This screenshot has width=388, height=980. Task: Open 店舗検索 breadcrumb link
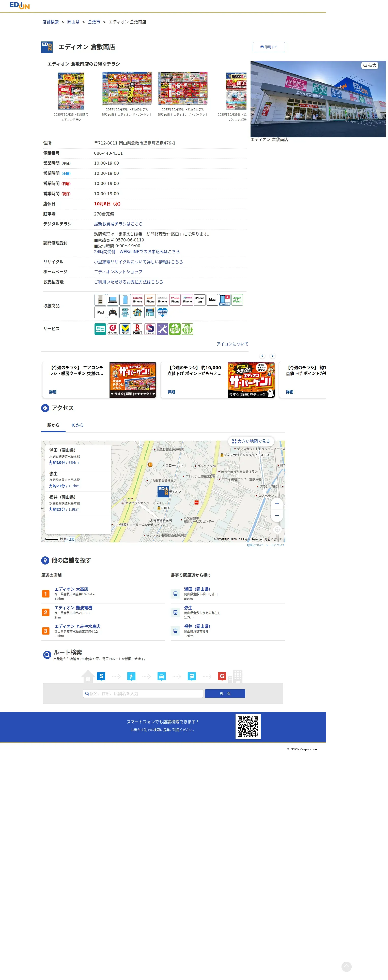pos(51,22)
